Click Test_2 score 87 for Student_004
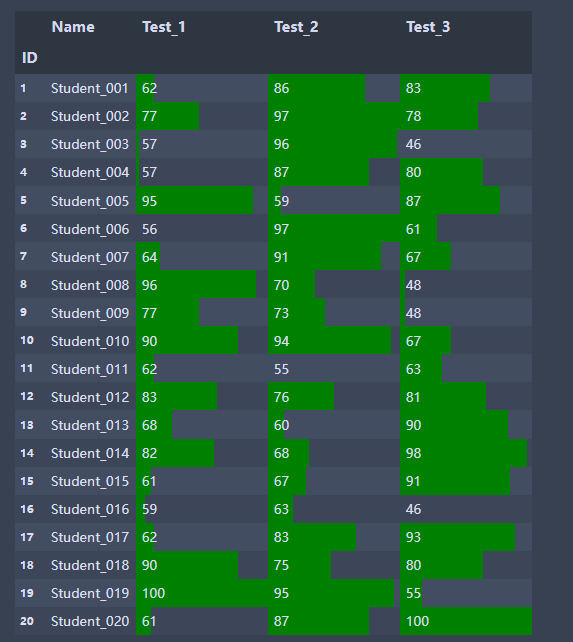 click(334, 172)
